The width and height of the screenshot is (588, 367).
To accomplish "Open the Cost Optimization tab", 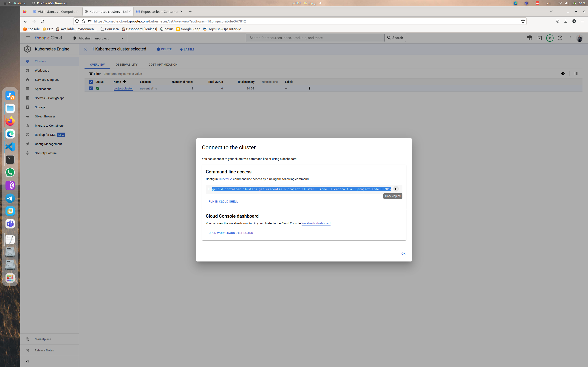I will point(163,64).
